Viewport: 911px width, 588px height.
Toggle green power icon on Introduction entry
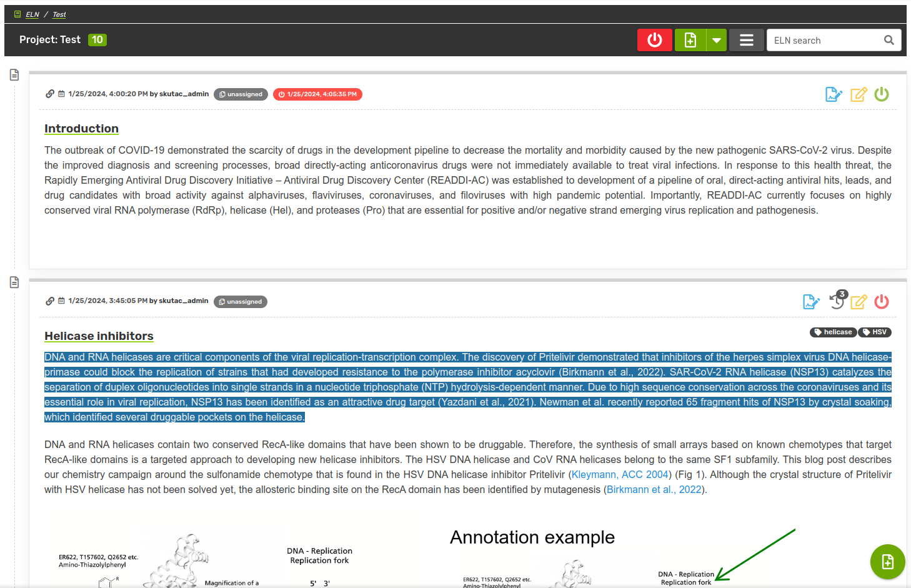pyautogui.click(x=882, y=94)
